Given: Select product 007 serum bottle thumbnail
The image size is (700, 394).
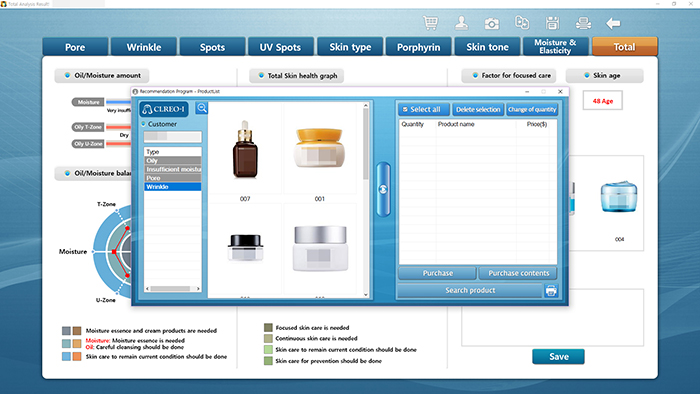Looking at the screenshot, I should (x=245, y=149).
